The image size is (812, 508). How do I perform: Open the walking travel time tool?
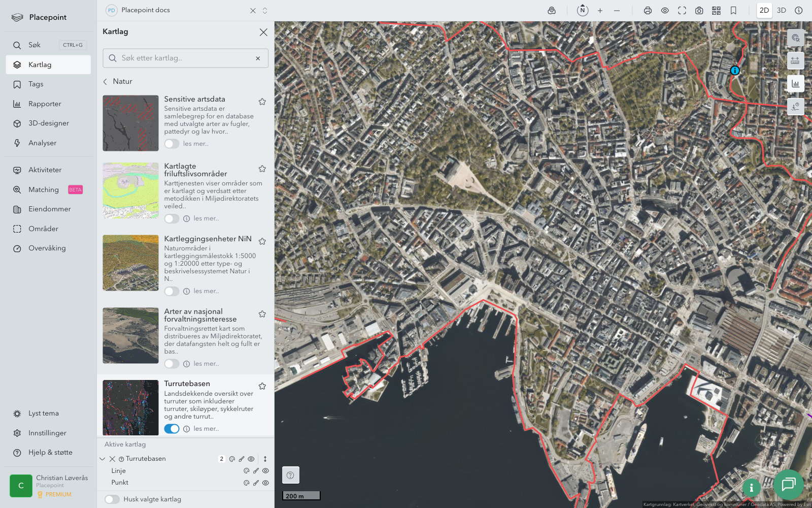(x=795, y=107)
